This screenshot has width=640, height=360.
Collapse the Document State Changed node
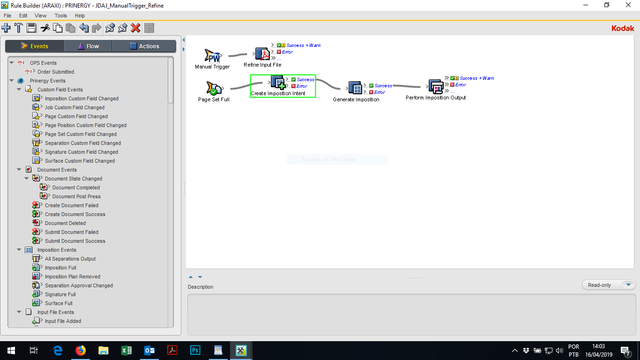pos(27,178)
